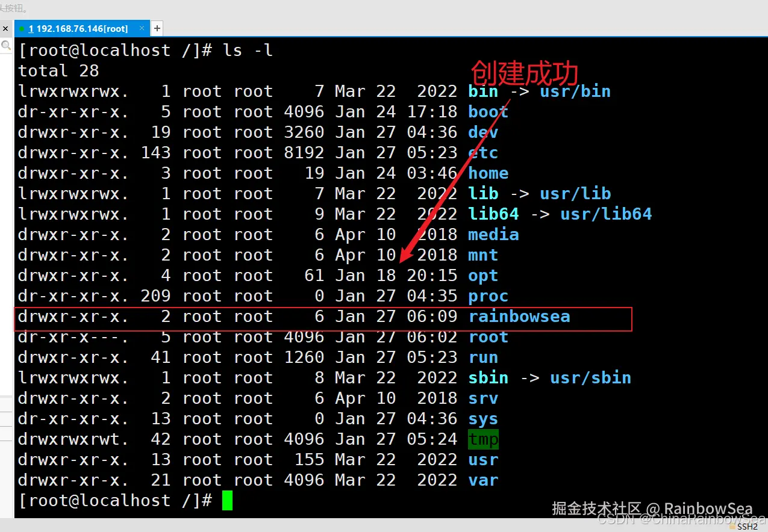Screen dimensions: 768x532
Task: Click the link count 143 in etc row
Action: [155, 153]
